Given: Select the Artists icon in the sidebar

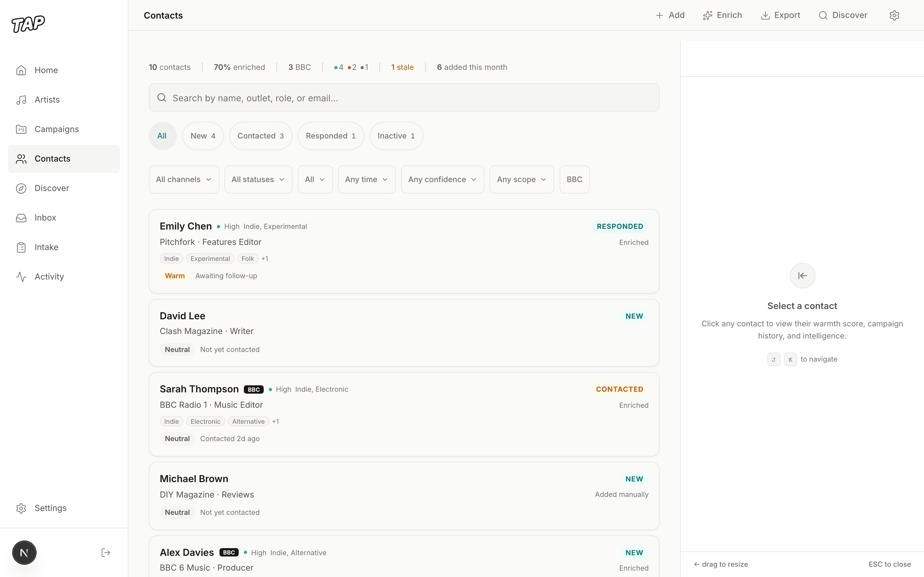Looking at the screenshot, I should point(21,100).
